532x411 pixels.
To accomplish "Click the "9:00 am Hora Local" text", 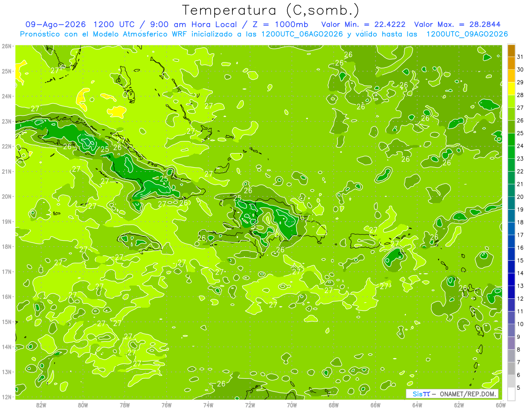I will tap(196, 24).
